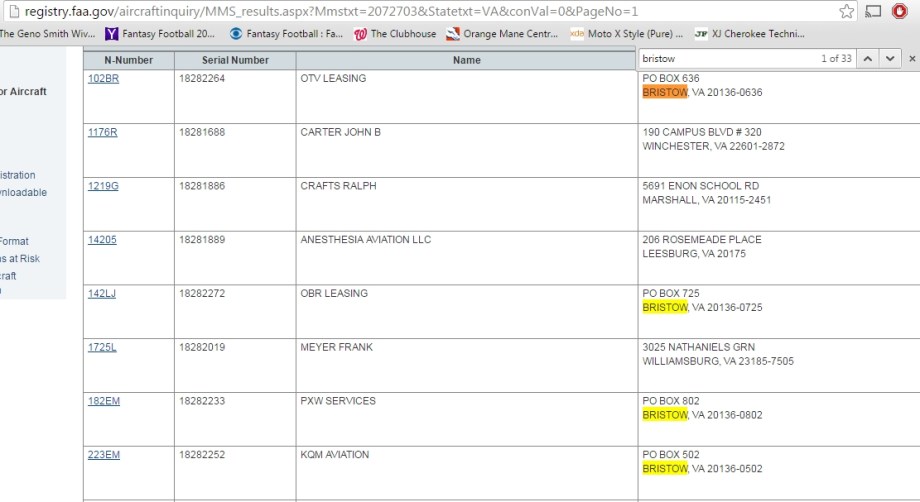Viewport: 920px width, 502px height.
Task: Go to next find match arrow
Action: click(x=890, y=59)
